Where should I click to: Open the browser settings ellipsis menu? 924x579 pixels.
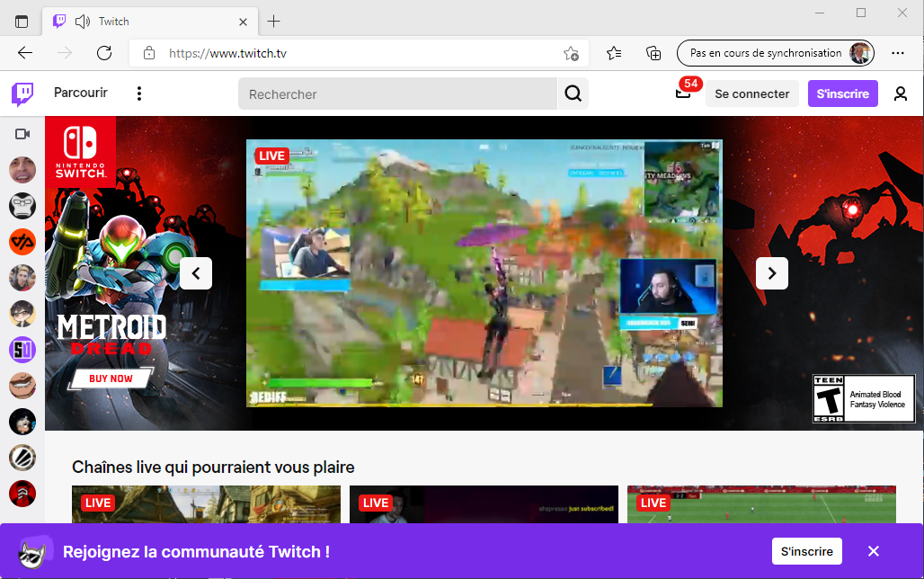897,53
